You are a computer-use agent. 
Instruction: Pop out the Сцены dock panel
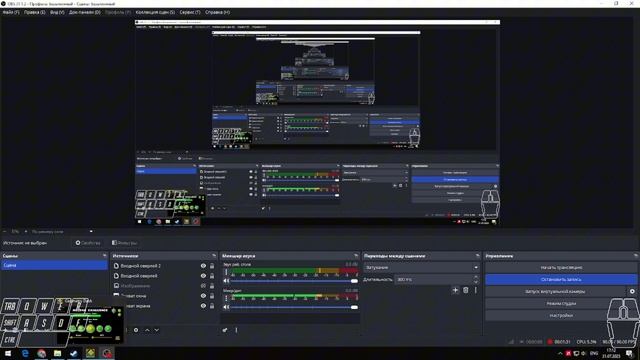click(x=104, y=256)
